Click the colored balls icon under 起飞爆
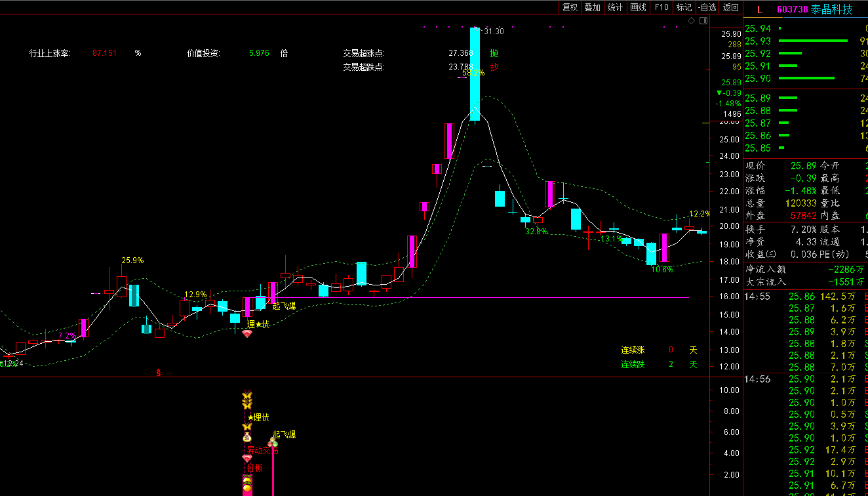Image resolution: width=868 pixels, height=496 pixels. tap(272, 443)
